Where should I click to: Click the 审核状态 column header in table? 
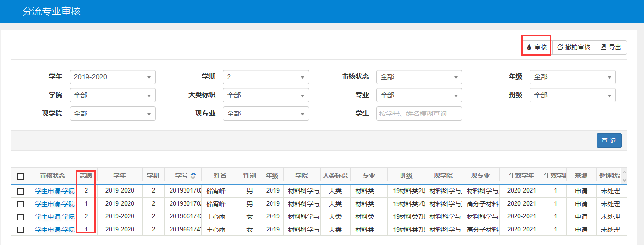point(53,176)
